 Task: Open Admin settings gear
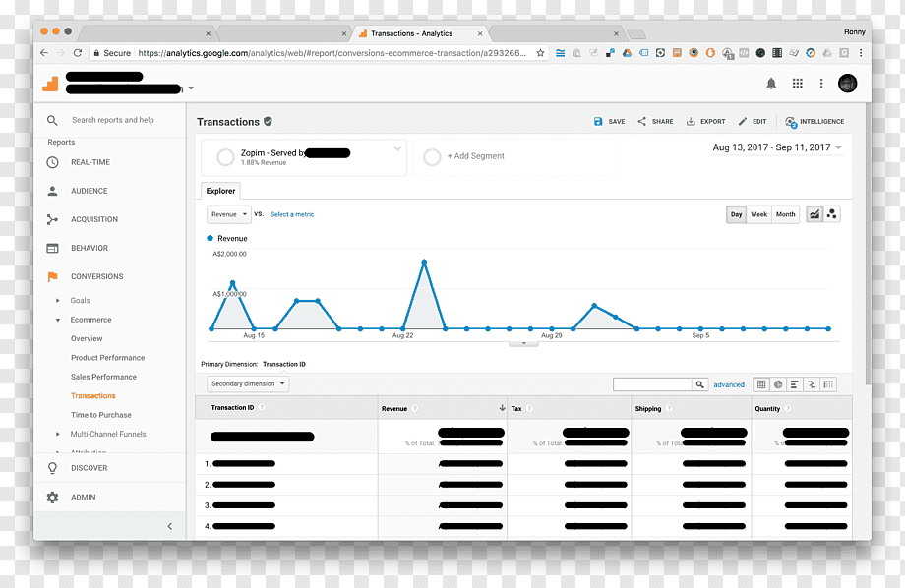[52, 497]
